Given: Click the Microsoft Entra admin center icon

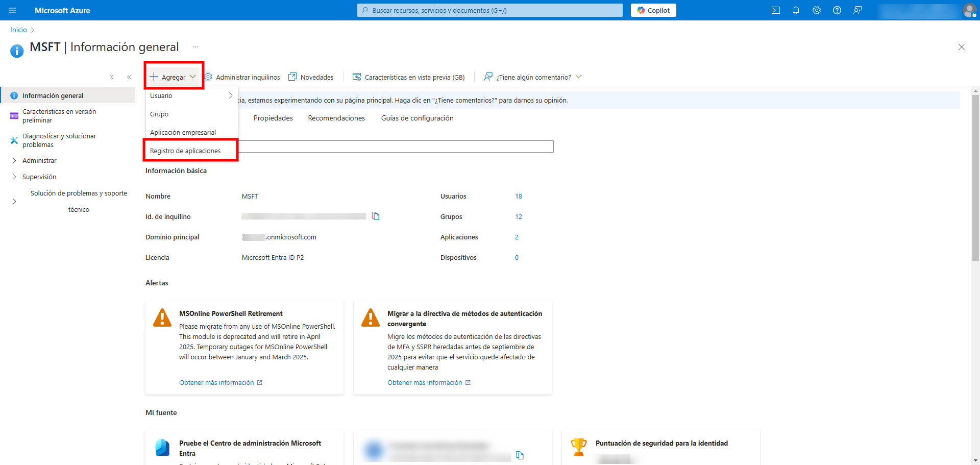Looking at the screenshot, I should [x=162, y=448].
